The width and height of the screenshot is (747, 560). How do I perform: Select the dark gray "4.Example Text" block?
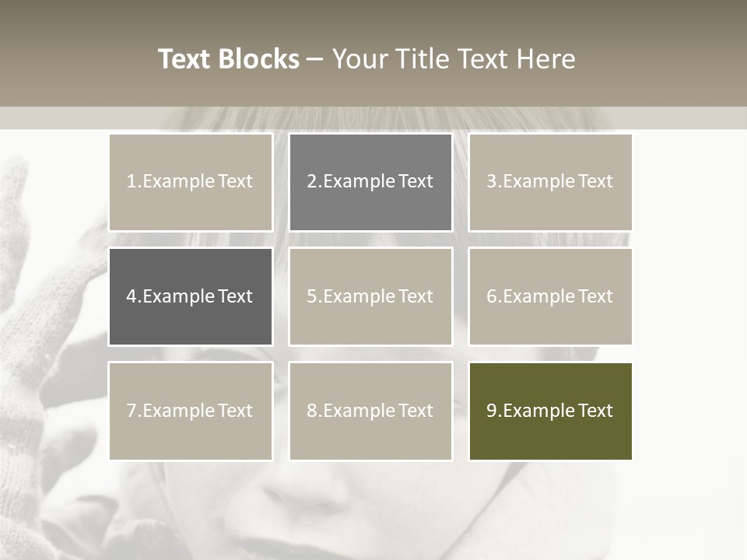pyautogui.click(x=190, y=296)
